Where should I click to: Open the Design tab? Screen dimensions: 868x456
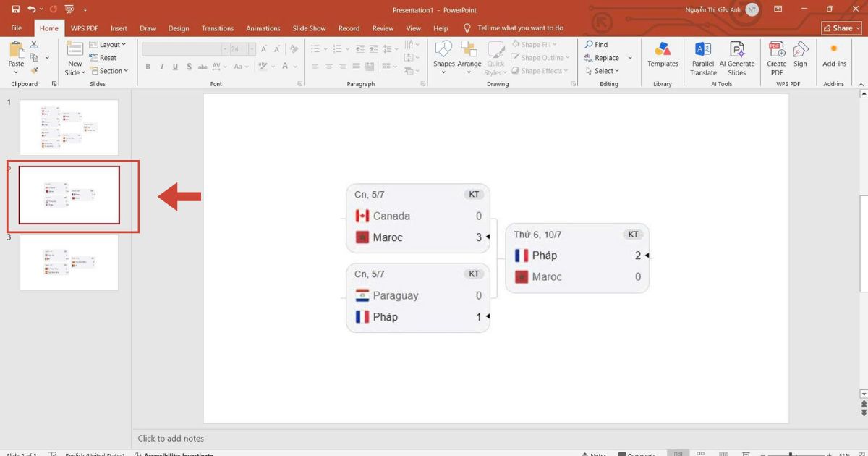(x=178, y=28)
